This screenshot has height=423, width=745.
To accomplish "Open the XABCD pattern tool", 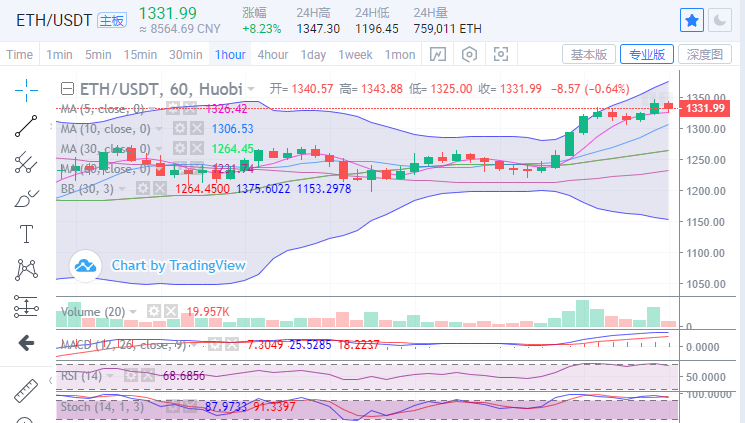I will pyautogui.click(x=26, y=269).
